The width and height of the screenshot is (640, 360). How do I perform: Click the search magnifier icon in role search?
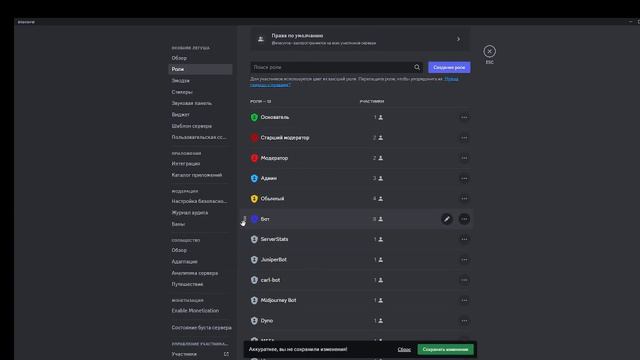click(x=417, y=67)
